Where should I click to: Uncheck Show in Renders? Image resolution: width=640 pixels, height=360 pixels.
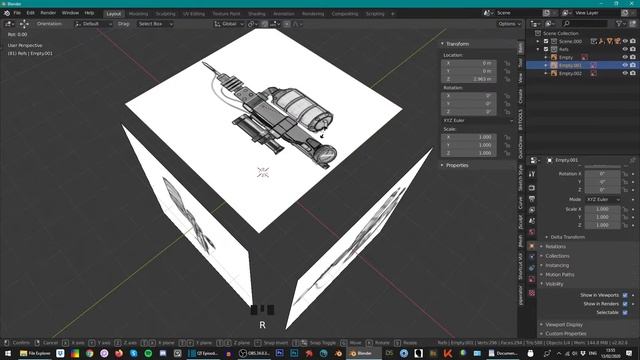[x=625, y=304]
